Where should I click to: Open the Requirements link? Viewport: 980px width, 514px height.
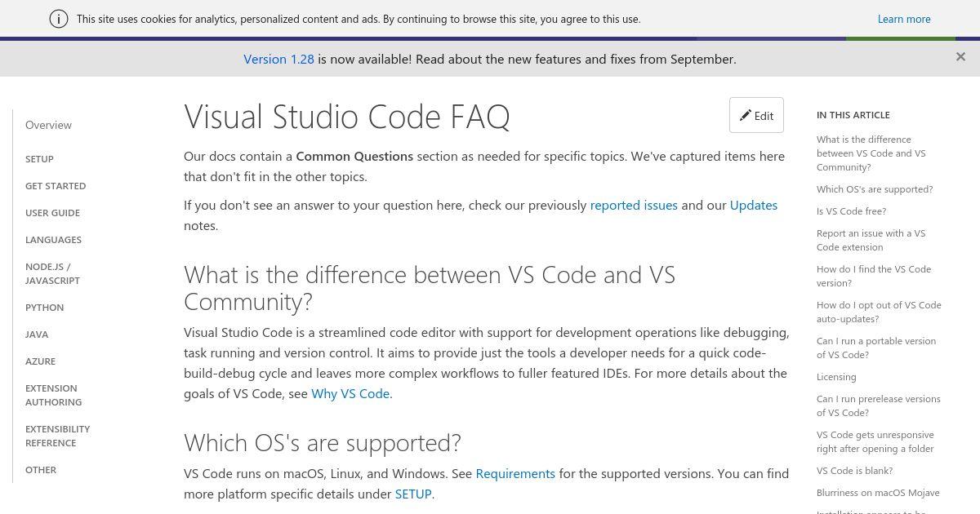515,473
